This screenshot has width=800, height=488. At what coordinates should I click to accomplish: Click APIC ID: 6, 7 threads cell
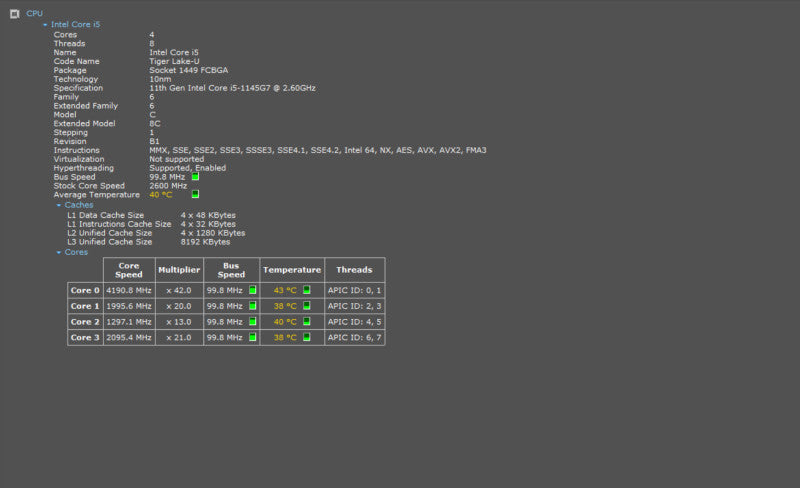pos(355,337)
